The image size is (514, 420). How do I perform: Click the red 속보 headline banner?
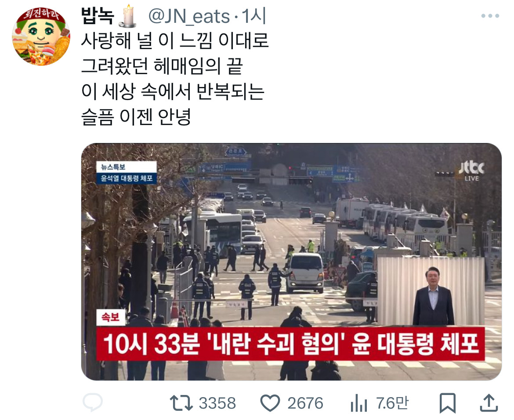(x=290, y=344)
